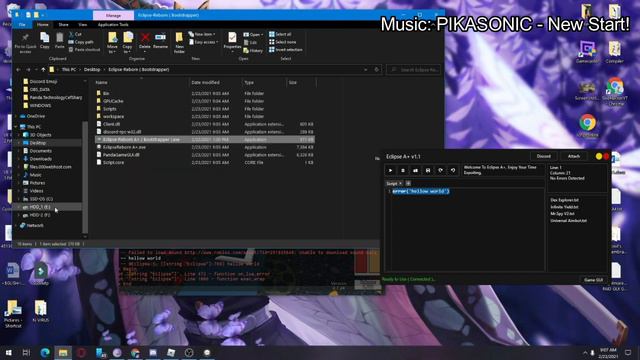Create a New folder from ribbon
This screenshot has height=360, width=640.
[179, 43]
